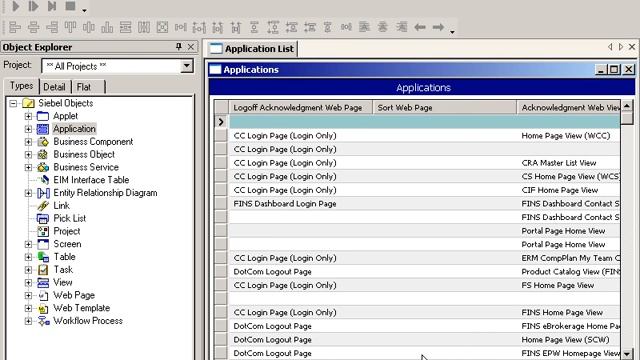
Task: Click the applications list scroll-down arrow
Action: (627, 353)
